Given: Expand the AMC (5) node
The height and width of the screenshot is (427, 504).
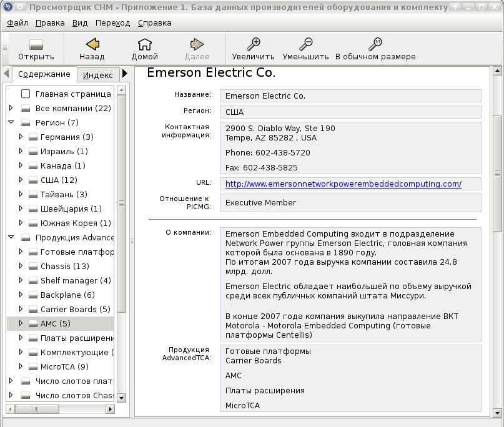Looking at the screenshot, I should click(21, 323).
